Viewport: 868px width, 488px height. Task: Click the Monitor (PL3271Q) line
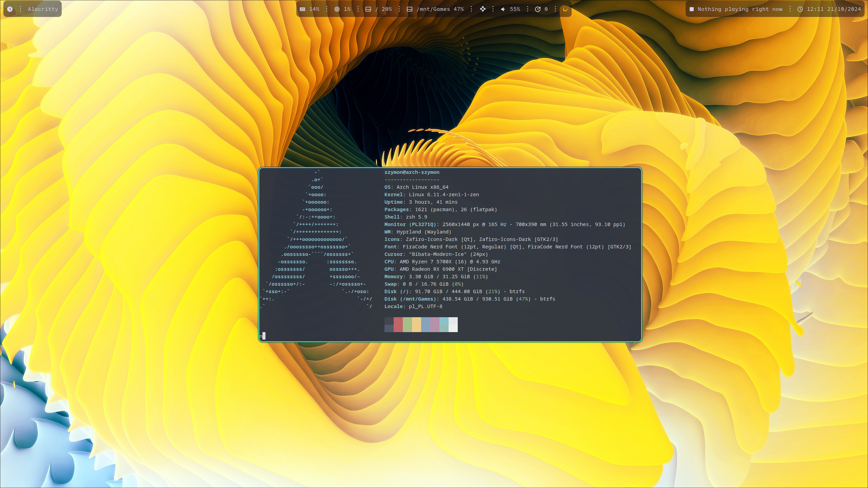point(505,224)
